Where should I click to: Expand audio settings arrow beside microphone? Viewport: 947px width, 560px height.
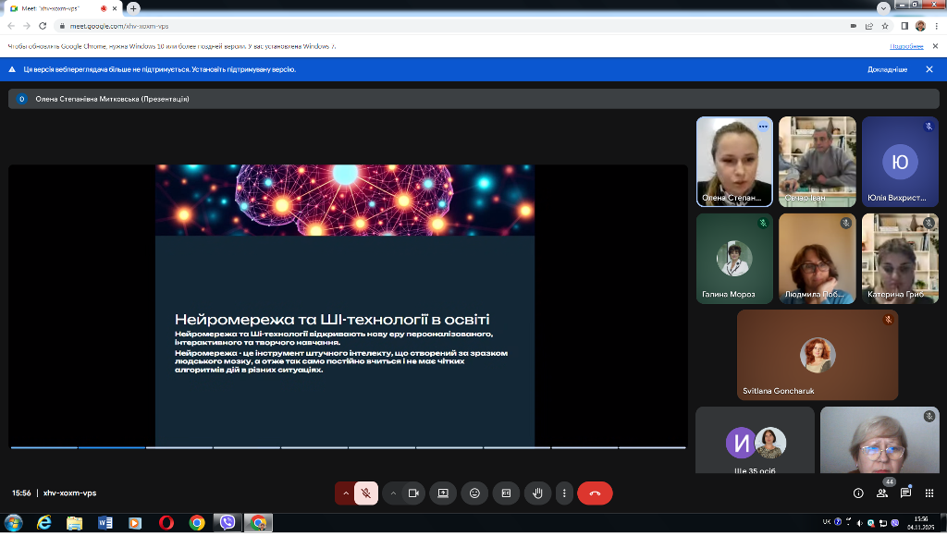click(346, 493)
